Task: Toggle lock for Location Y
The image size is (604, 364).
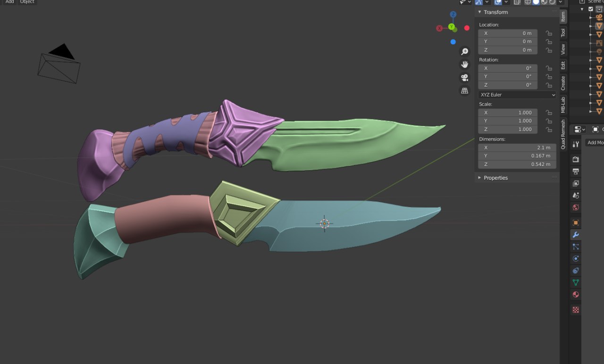Action: 549,41
